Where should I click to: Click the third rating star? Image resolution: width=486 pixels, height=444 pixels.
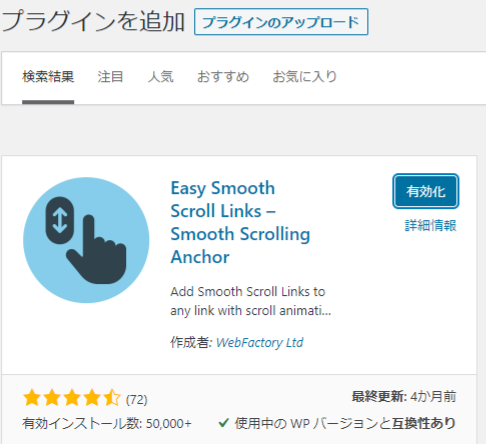pos(72,398)
